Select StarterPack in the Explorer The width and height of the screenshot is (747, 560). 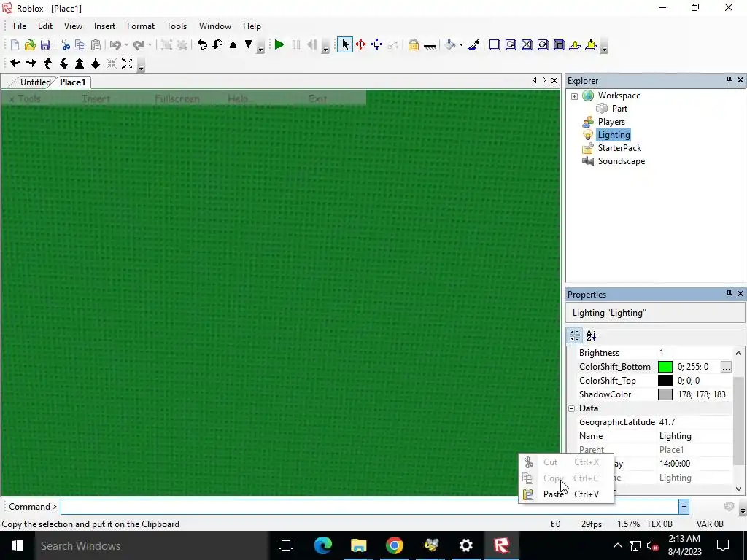click(619, 148)
